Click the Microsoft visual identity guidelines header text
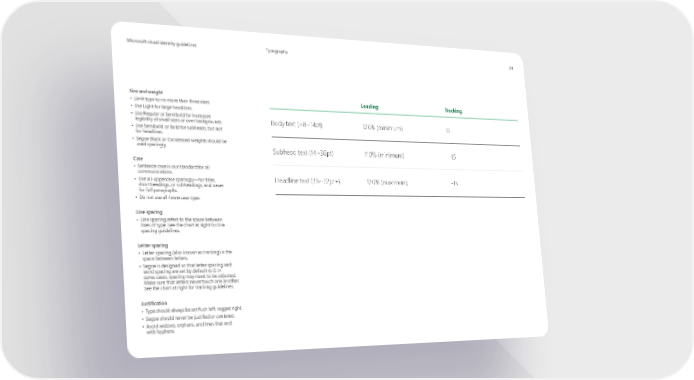The width and height of the screenshot is (694, 380). pos(162,43)
